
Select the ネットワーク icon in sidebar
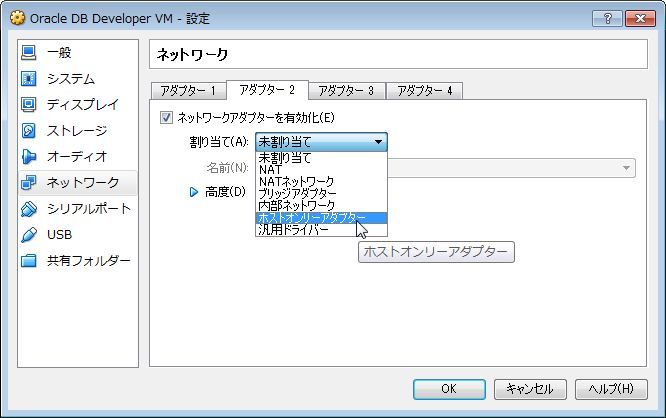click(28, 182)
